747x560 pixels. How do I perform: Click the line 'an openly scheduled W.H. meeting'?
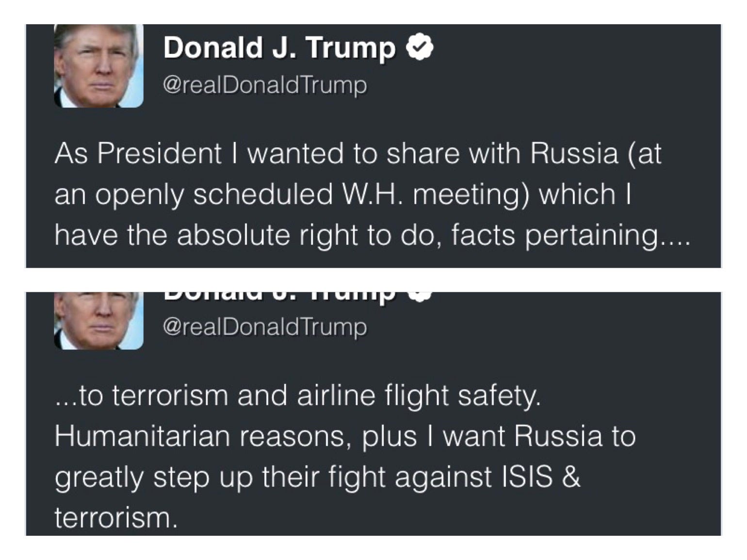(x=343, y=195)
